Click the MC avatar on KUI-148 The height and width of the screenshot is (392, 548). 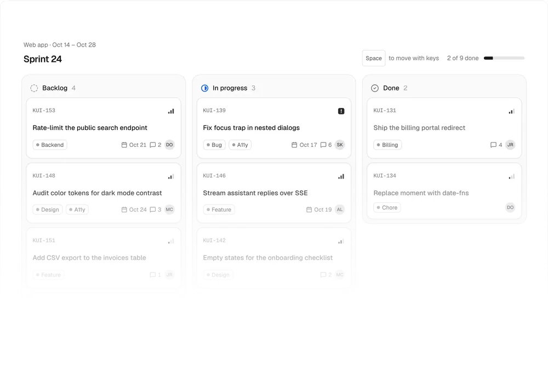point(169,209)
